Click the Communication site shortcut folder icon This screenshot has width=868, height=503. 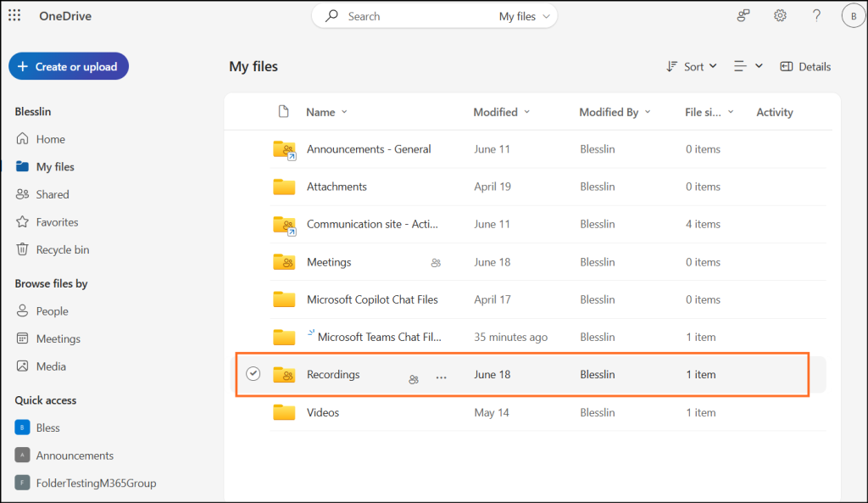click(x=285, y=225)
